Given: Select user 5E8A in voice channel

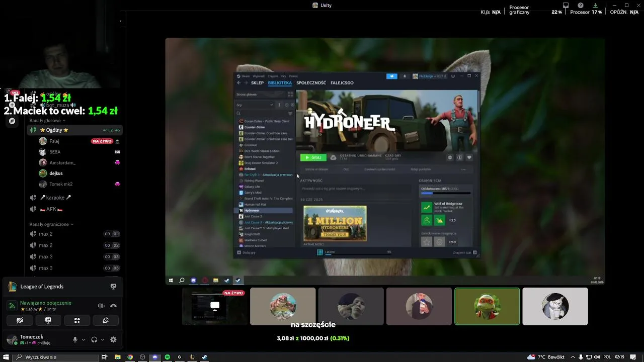Looking at the screenshot, I should click(x=55, y=152).
